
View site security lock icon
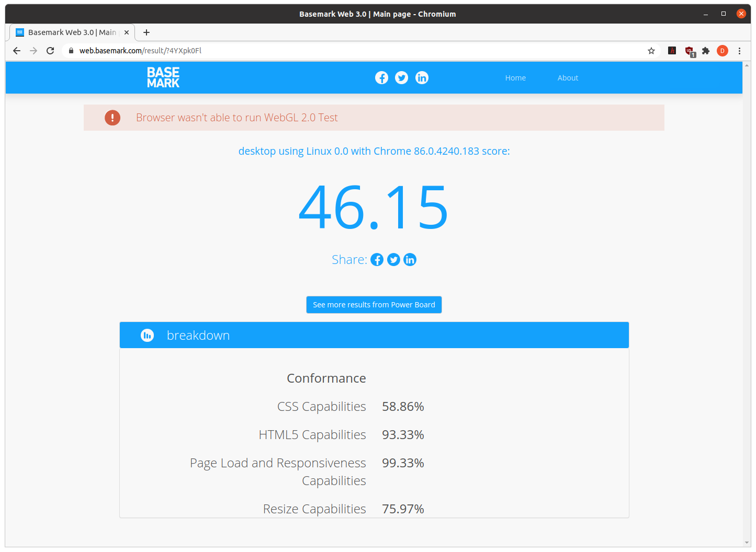(71, 51)
